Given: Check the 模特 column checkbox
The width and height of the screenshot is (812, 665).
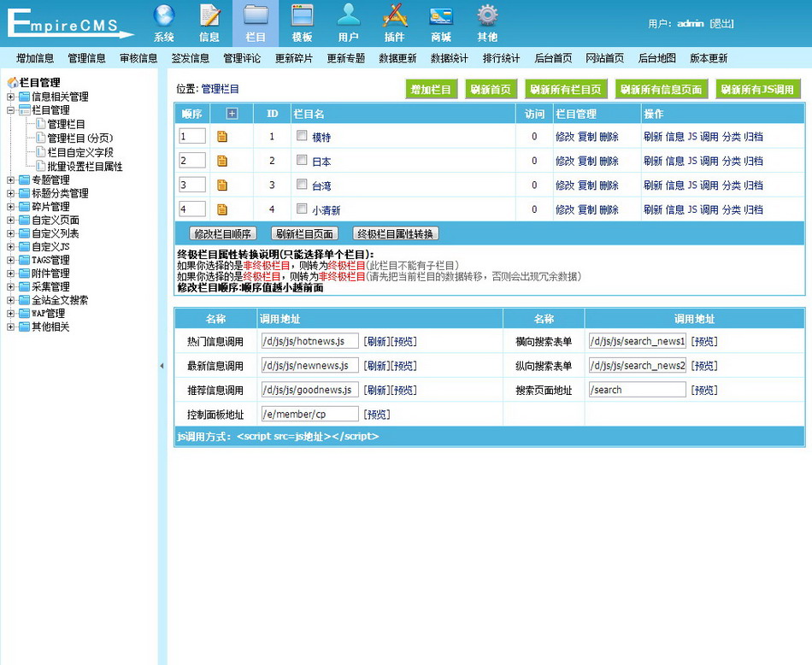Looking at the screenshot, I should (302, 136).
